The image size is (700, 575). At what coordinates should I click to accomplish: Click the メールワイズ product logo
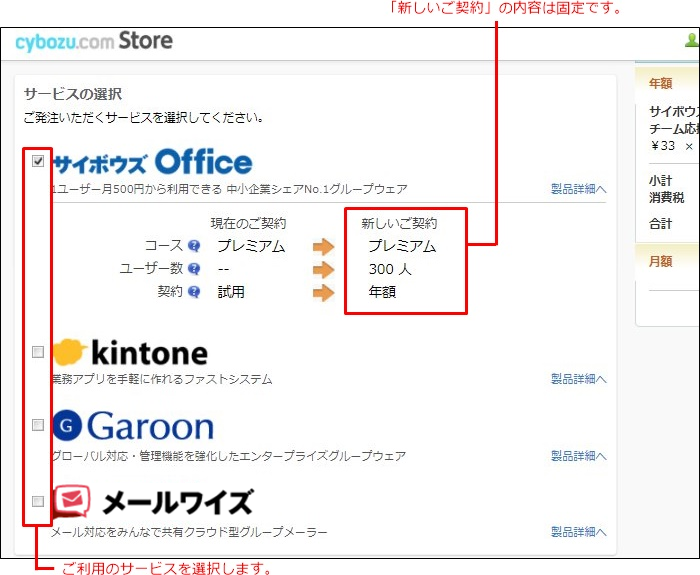tap(153, 501)
